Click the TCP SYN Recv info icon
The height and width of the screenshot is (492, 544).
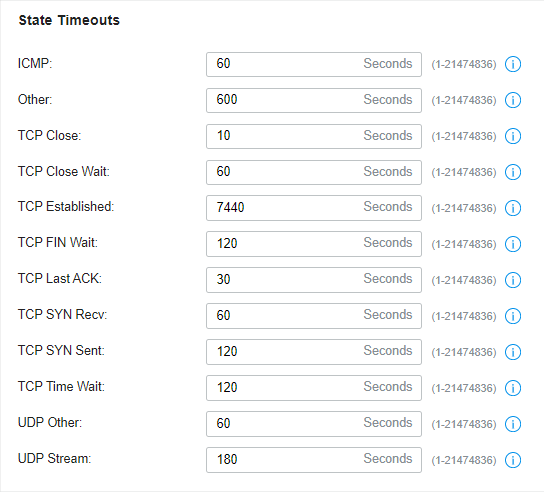pos(512,316)
